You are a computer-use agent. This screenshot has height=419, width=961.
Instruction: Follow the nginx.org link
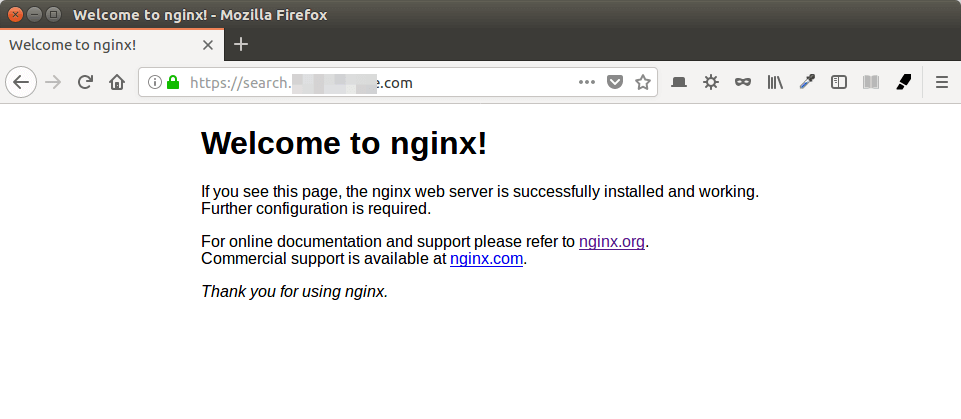click(x=612, y=242)
